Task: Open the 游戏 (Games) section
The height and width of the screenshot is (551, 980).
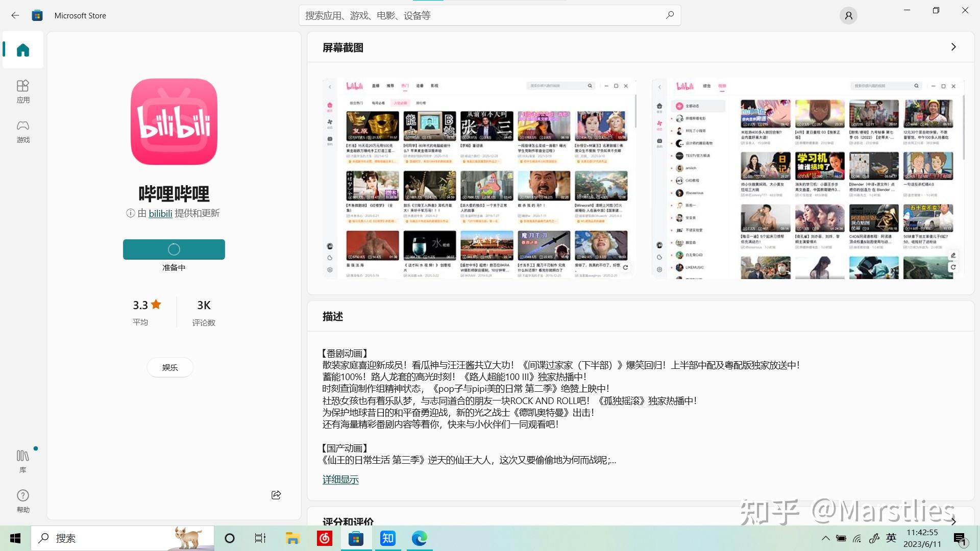Action: 23,131
